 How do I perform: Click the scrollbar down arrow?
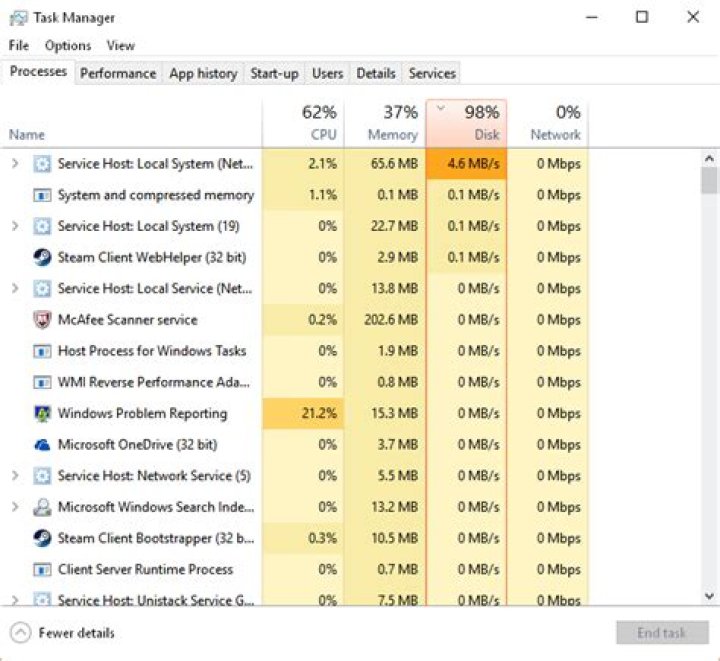709,596
